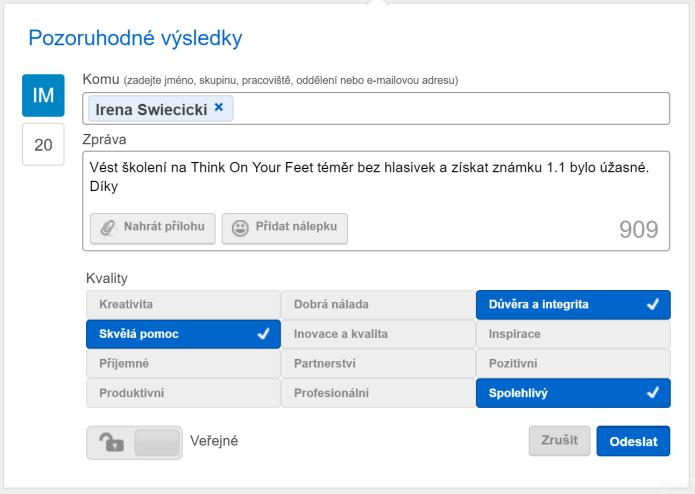
Task: Deselect the Důvěra a integrita quality
Action: click(x=573, y=305)
